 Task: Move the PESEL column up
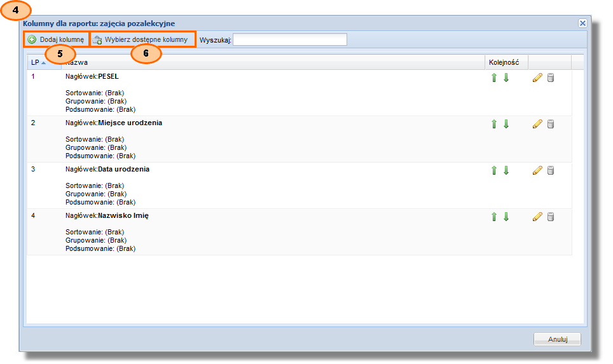click(x=494, y=78)
